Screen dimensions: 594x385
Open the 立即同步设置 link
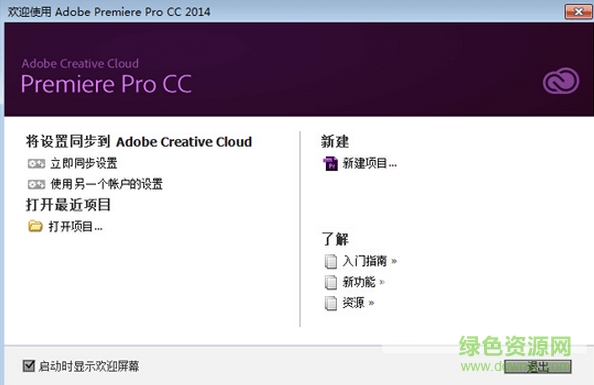tap(84, 164)
